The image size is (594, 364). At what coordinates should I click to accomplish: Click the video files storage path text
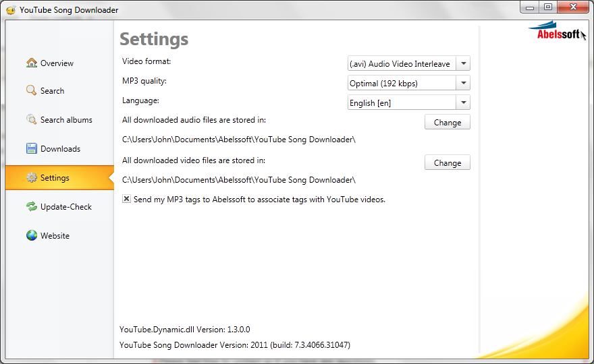(239, 180)
